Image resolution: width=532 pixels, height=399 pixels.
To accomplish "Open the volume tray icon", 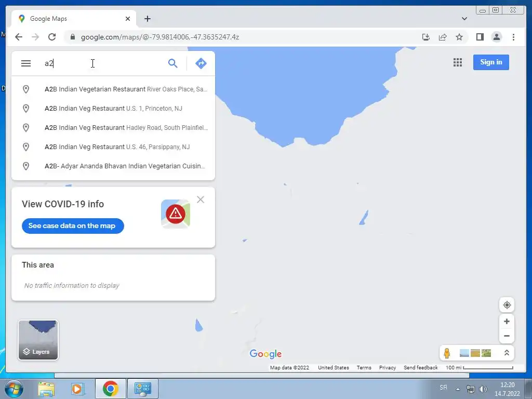I will (483, 389).
